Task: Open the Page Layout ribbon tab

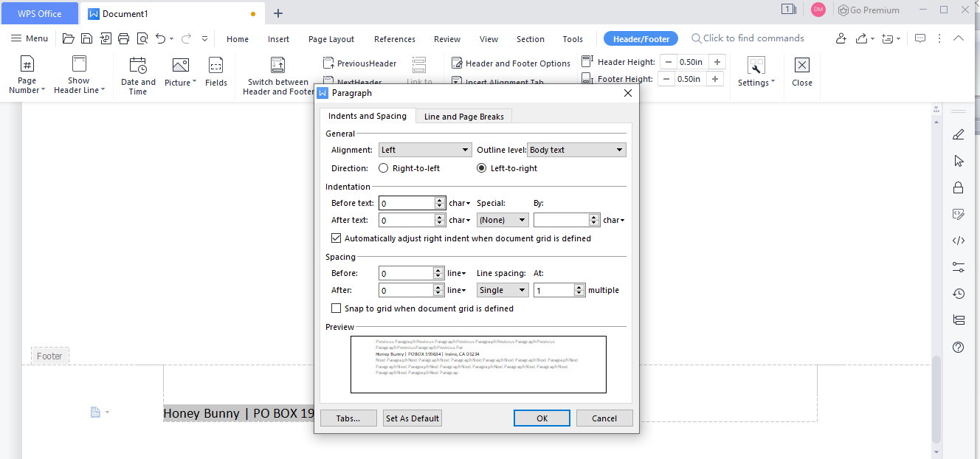Action: [331, 39]
